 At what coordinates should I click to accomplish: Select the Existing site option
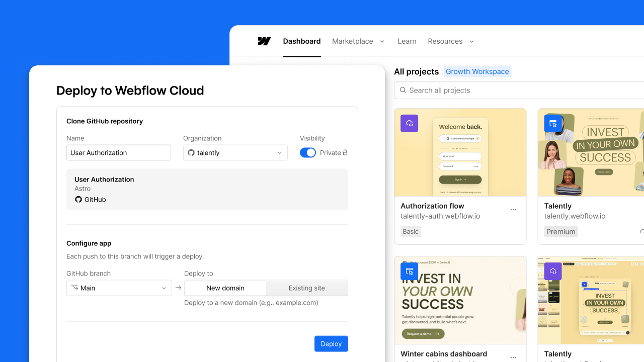click(x=307, y=288)
